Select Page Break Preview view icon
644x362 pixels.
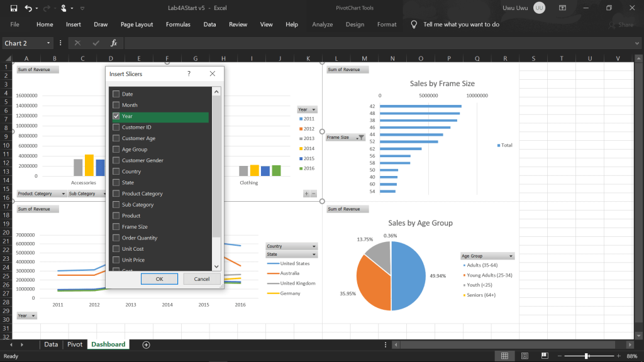543,356
